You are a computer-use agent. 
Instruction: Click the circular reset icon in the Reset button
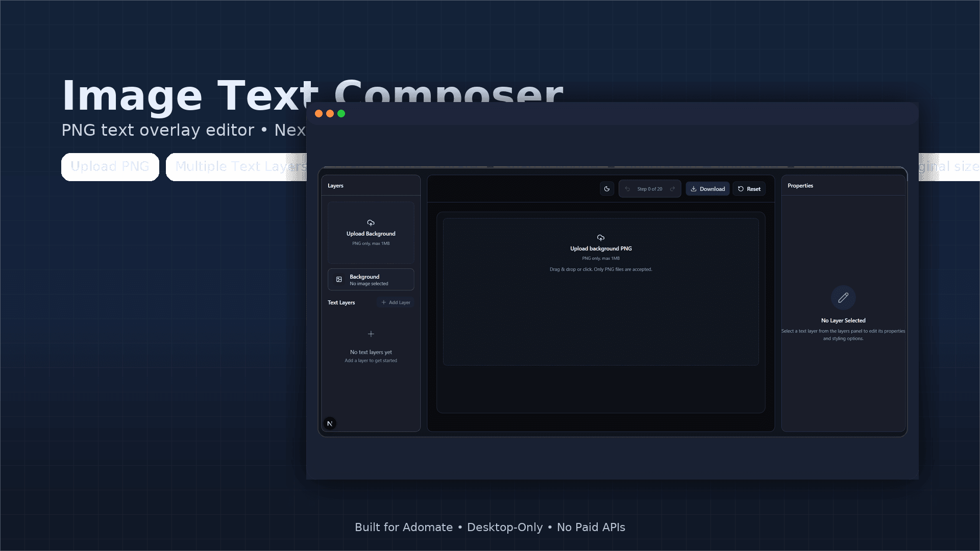tap(740, 189)
